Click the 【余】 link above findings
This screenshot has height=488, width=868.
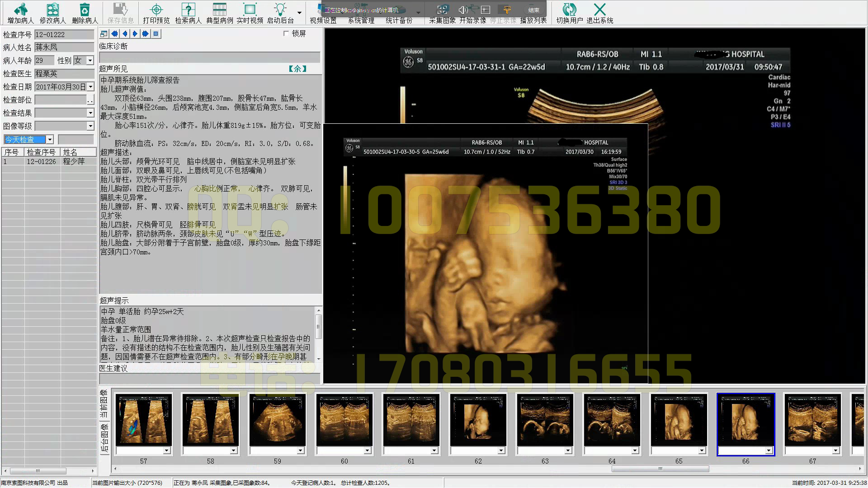tap(297, 69)
